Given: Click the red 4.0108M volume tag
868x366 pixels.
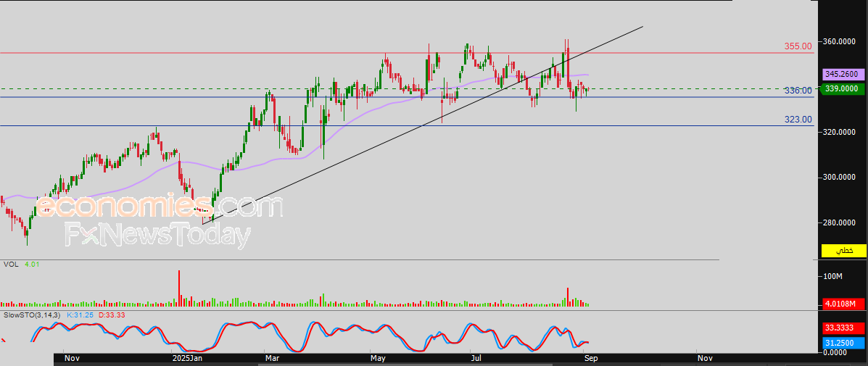Looking at the screenshot, I should tap(843, 304).
